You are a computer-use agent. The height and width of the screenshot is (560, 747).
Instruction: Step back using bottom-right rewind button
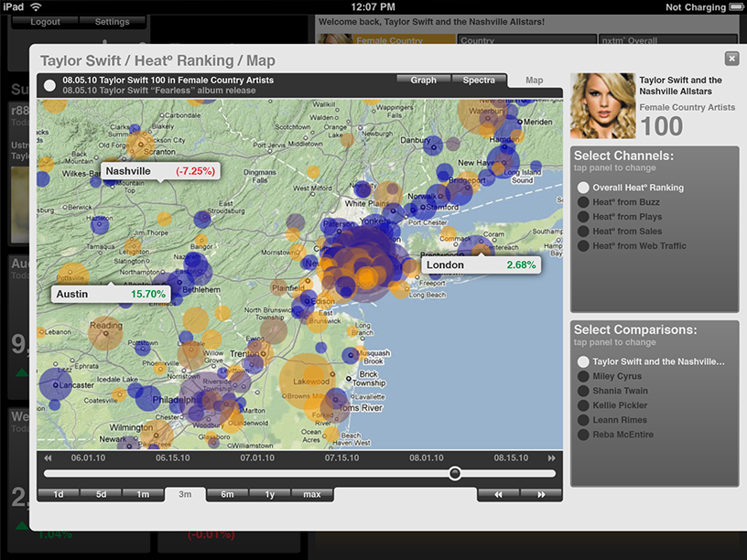coord(498,494)
